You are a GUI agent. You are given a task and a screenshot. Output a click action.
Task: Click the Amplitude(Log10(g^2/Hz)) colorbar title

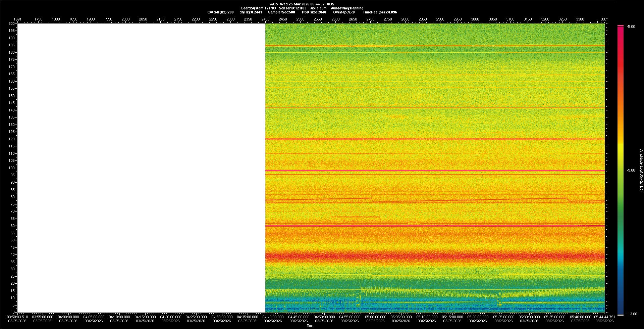tap(641, 170)
